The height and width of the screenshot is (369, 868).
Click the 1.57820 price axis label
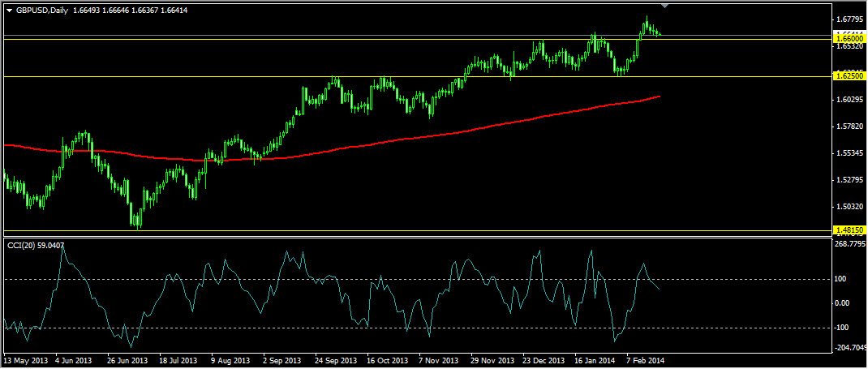[x=850, y=127]
